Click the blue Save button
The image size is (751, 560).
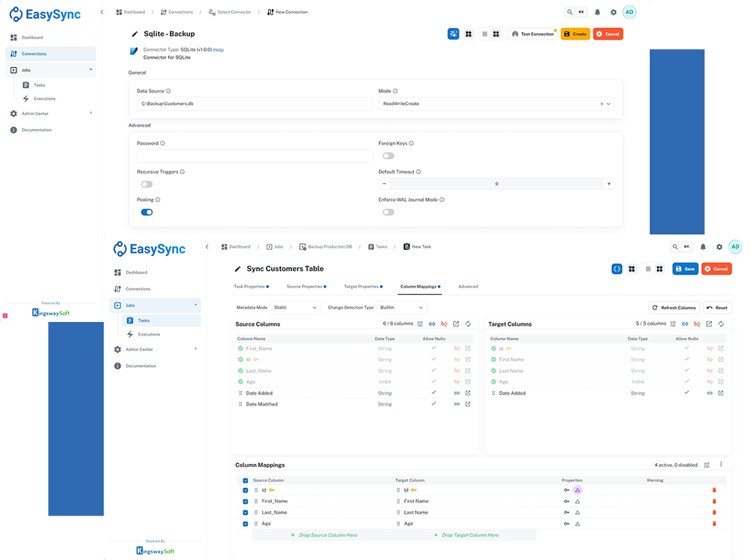686,269
